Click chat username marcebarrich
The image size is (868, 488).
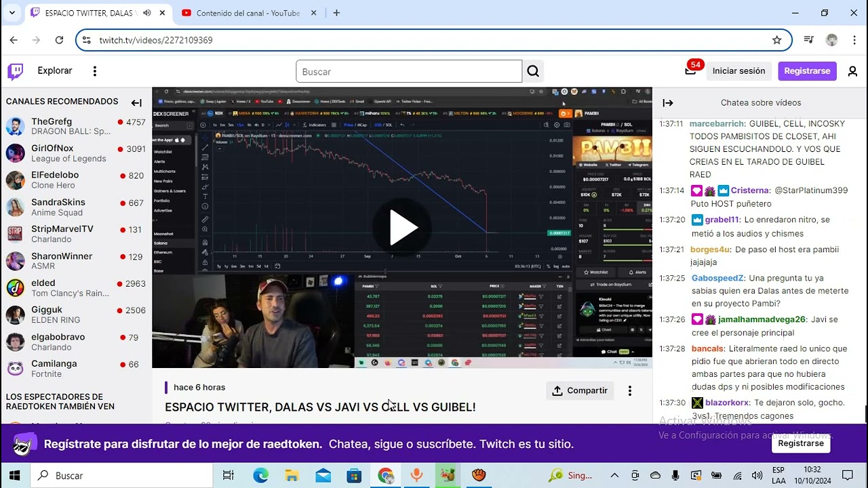(x=717, y=124)
